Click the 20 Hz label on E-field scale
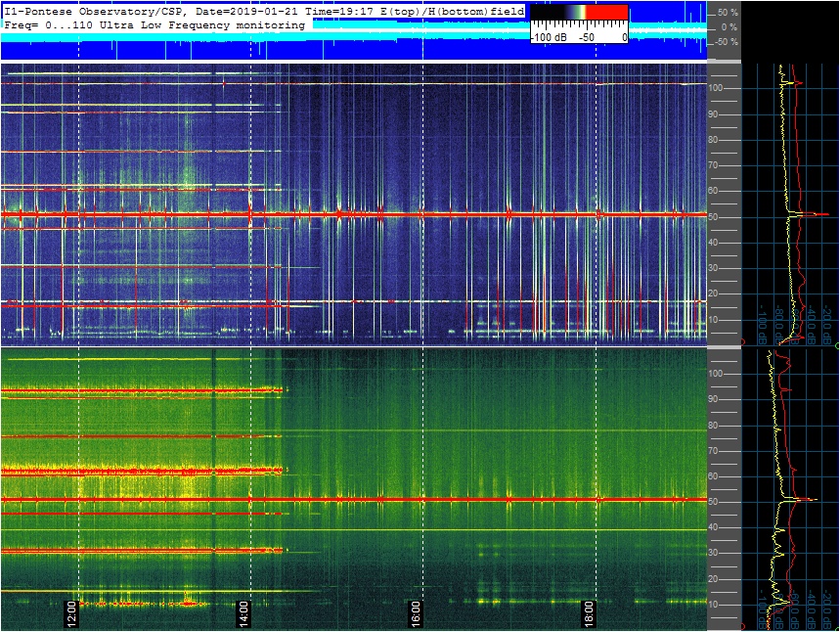Viewport: 840px width, 632px height. (713, 293)
